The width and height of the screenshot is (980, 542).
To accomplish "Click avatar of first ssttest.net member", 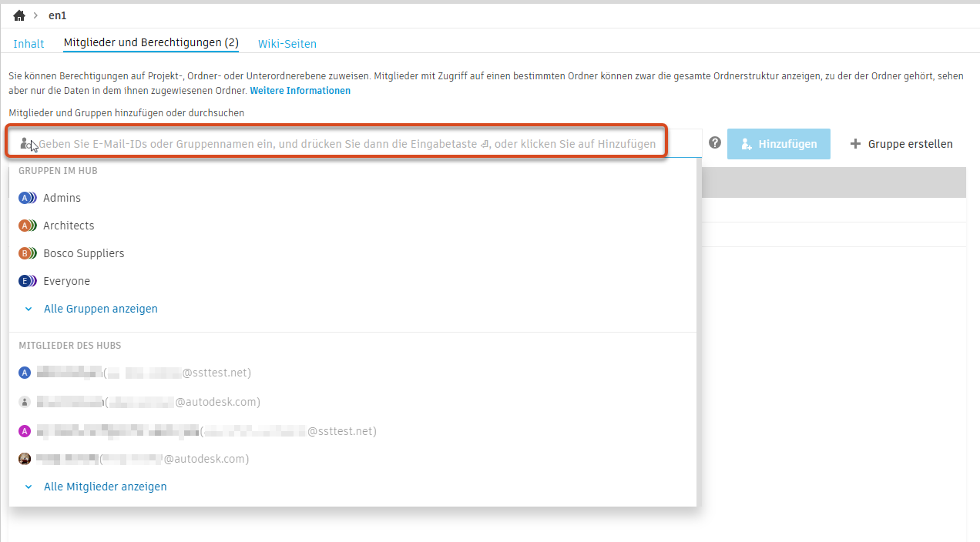I will click(x=25, y=373).
